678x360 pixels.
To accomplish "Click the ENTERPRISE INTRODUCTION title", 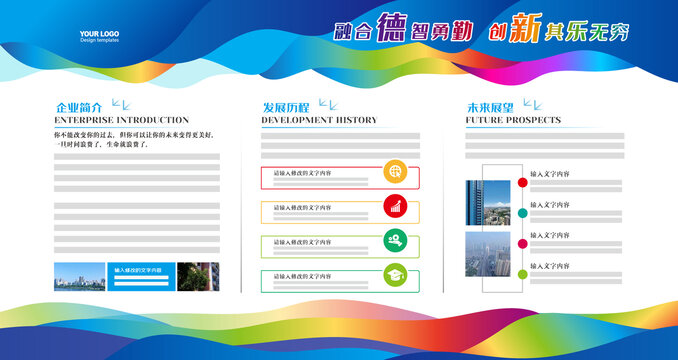I will (122, 120).
